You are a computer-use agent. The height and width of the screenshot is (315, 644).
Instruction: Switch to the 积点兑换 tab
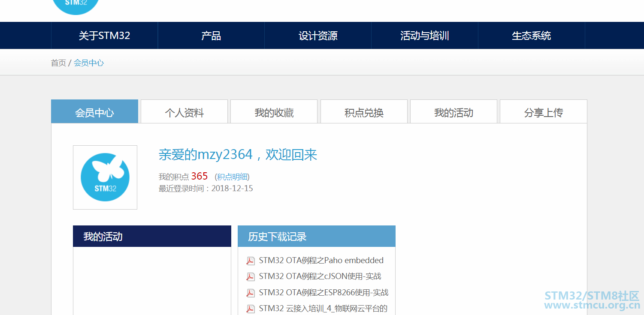364,111
